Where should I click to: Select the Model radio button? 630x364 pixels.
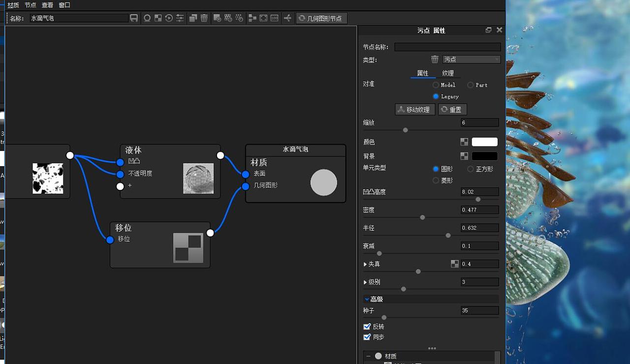coord(436,85)
